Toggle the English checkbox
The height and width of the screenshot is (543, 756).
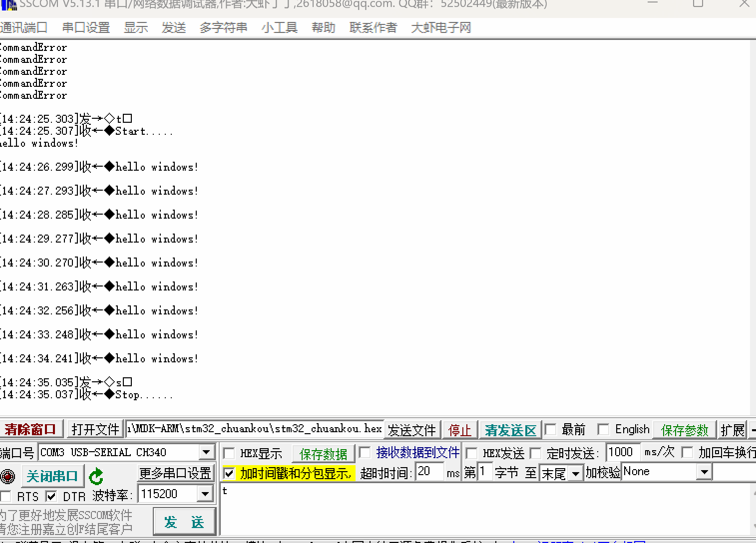click(x=603, y=429)
